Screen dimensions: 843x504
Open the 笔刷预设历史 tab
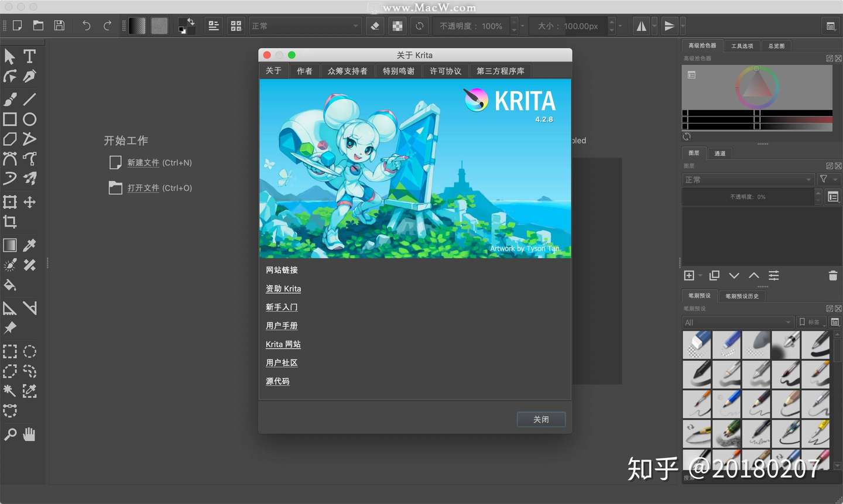[x=742, y=296]
